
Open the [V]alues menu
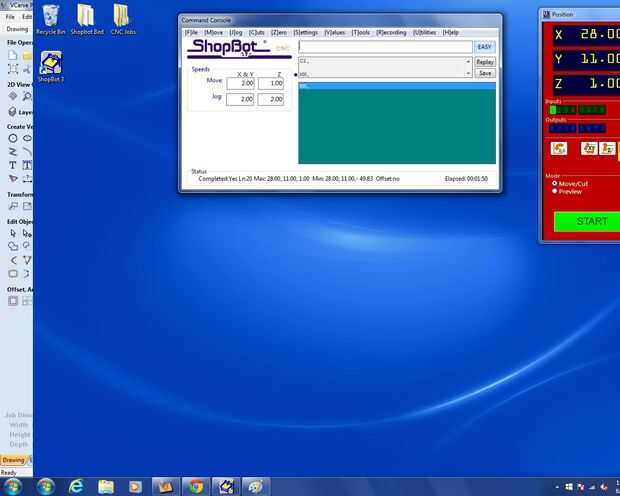point(335,32)
